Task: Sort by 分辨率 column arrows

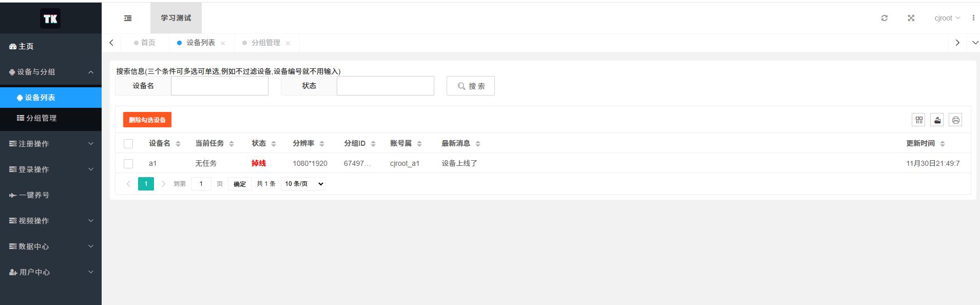Action: click(x=322, y=144)
